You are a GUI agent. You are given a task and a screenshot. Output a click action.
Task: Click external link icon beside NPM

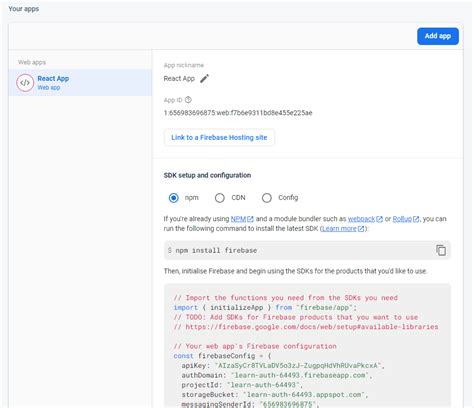tap(250, 219)
